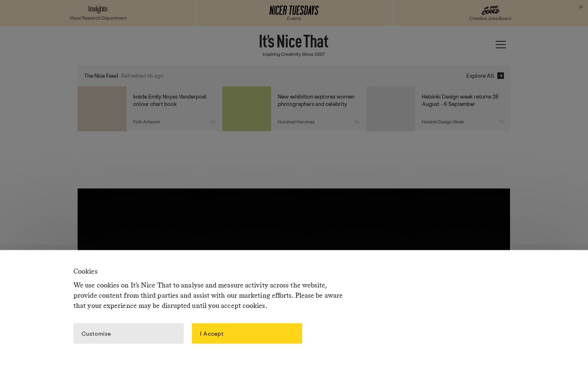Open the Emily Noyes Vanderpoel article
This screenshot has width=588, height=368.
point(170,100)
